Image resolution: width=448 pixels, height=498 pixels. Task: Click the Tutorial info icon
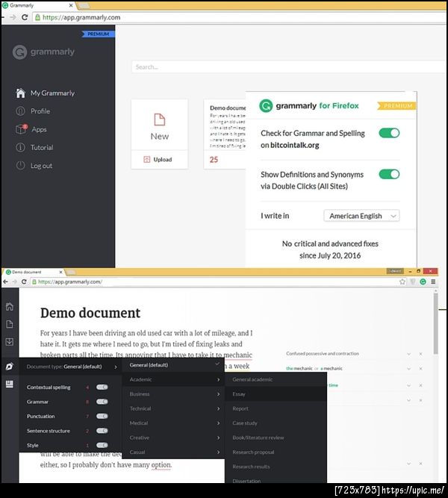(x=20, y=147)
